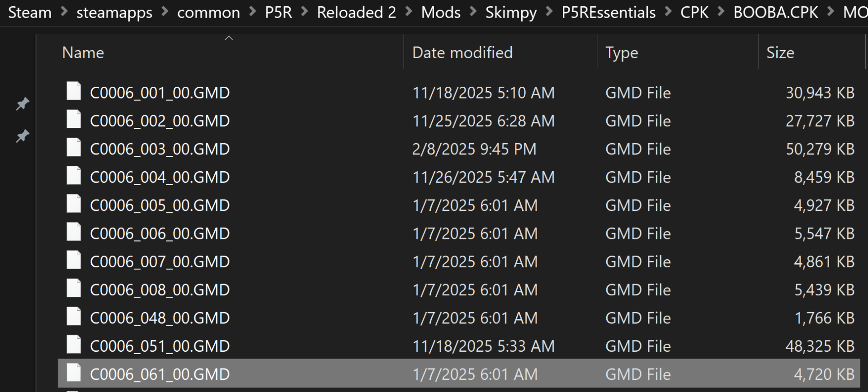Select the C0006_048_00.GMD file icon
The height and width of the screenshot is (392, 868).
[74, 317]
